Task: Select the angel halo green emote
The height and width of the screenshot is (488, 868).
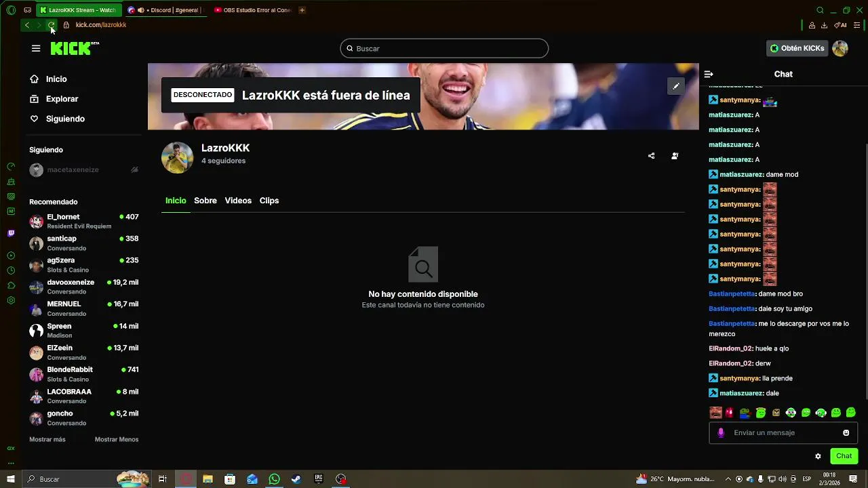Action: click(761, 413)
